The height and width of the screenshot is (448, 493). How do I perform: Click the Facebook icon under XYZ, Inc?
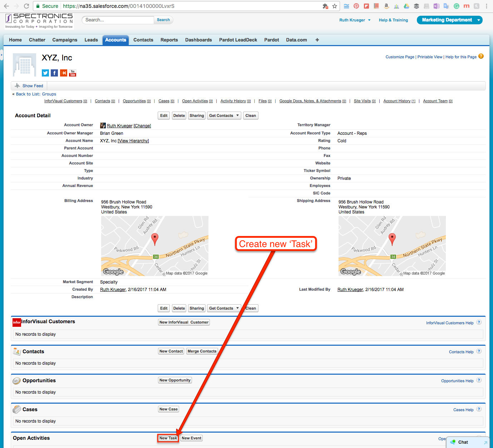tap(54, 73)
